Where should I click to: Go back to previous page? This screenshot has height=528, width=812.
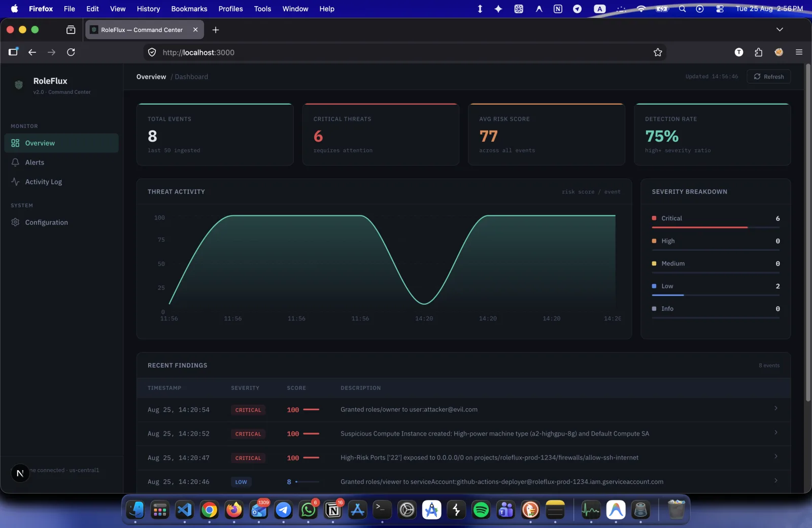(x=32, y=52)
